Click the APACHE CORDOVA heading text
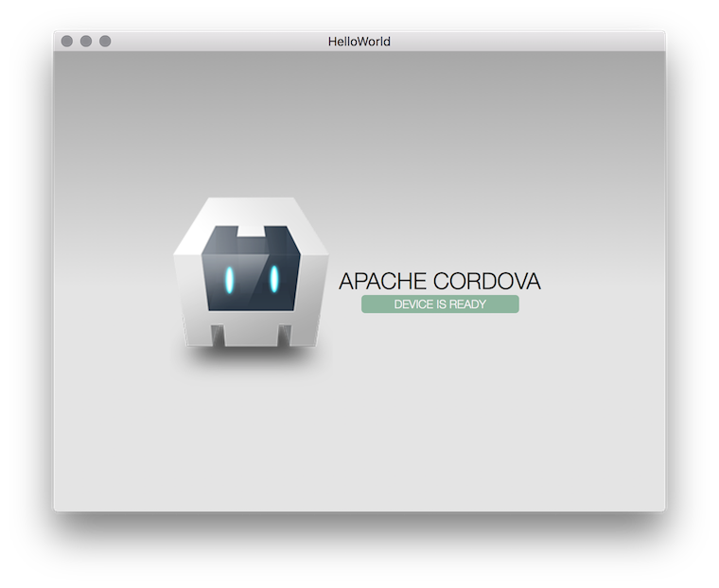 pyautogui.click(x=440, y=281)
